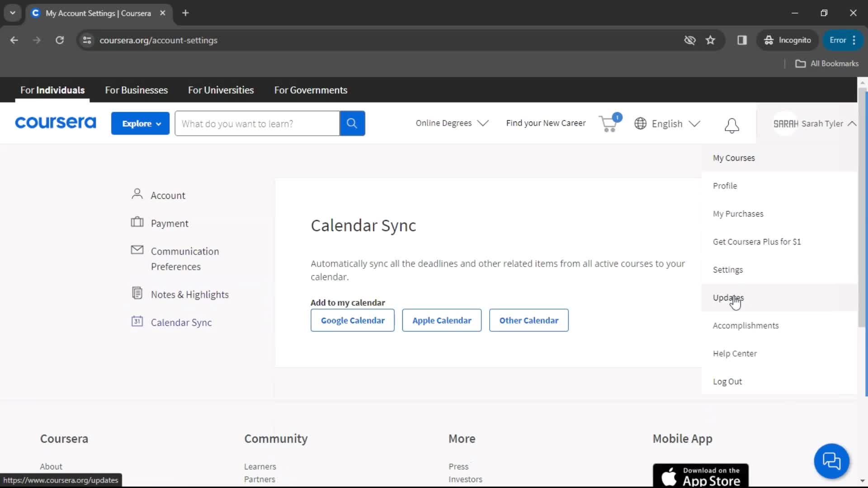The image size is (868, 488).
Task: Switch to For Individuals tab
Action: (52, 90)
